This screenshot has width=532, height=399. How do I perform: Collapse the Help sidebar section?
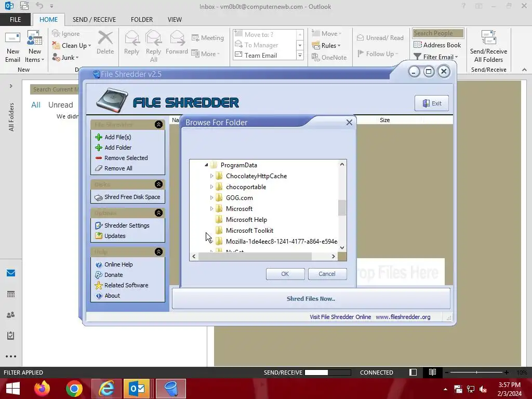click(x=158, y=252)
